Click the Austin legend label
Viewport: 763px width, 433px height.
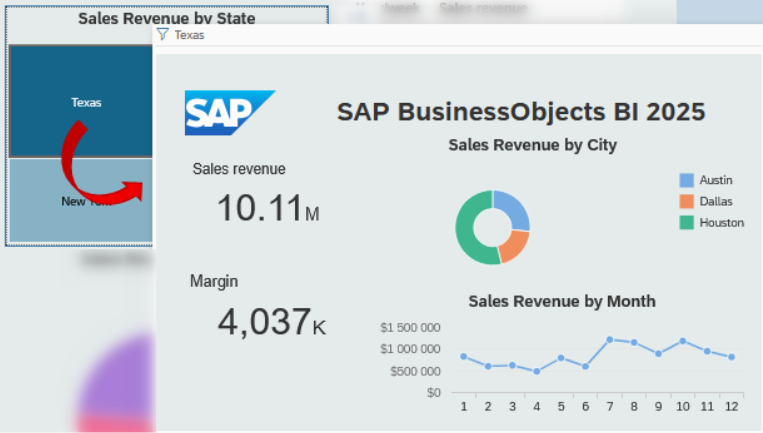(x=715, y=180)
